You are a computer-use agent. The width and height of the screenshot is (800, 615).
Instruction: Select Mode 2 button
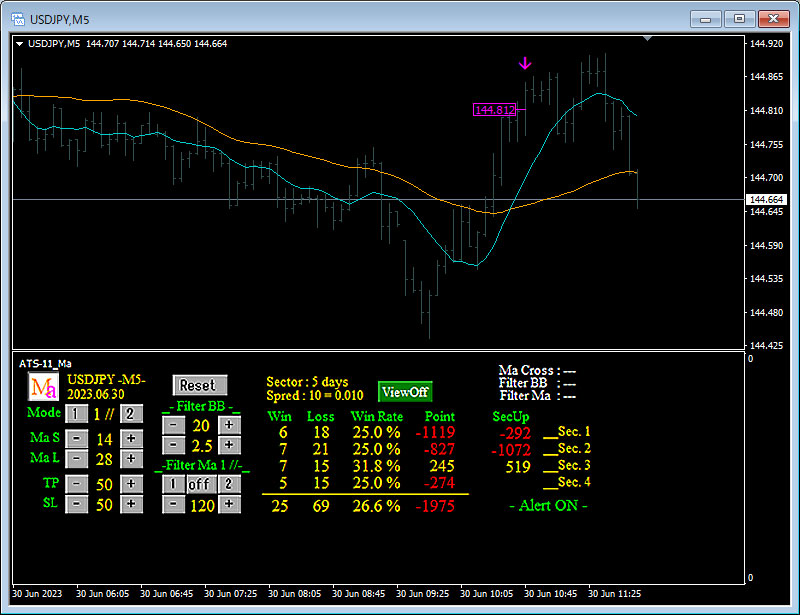pyautogui.click(x=131, y=413)
